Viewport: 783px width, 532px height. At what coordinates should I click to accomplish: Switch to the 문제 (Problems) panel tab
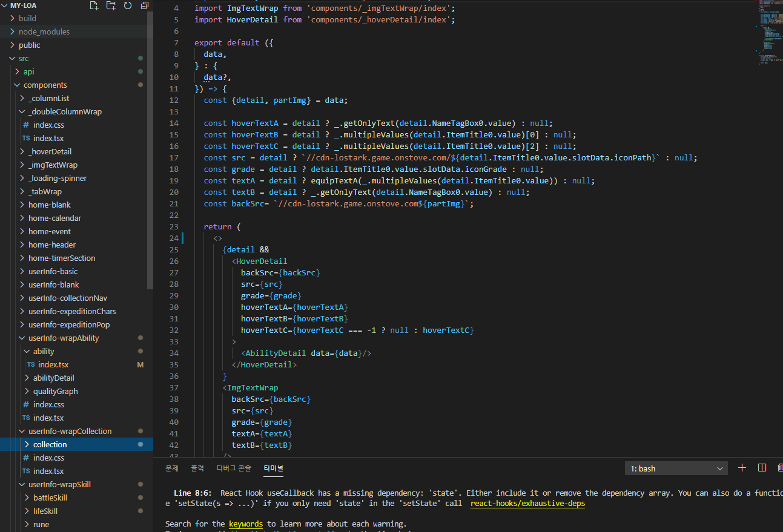click(x=172, y=468)
